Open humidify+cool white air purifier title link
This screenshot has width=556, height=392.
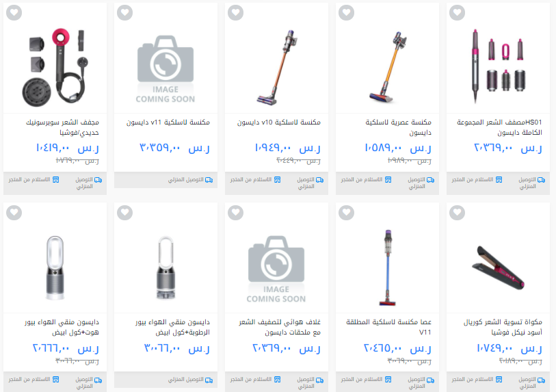pos(173,327)
